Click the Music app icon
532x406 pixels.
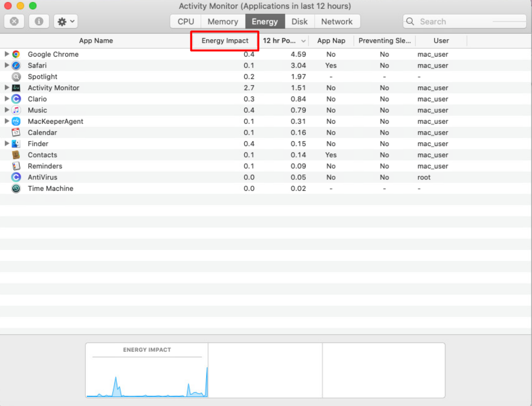pos(16,110)
